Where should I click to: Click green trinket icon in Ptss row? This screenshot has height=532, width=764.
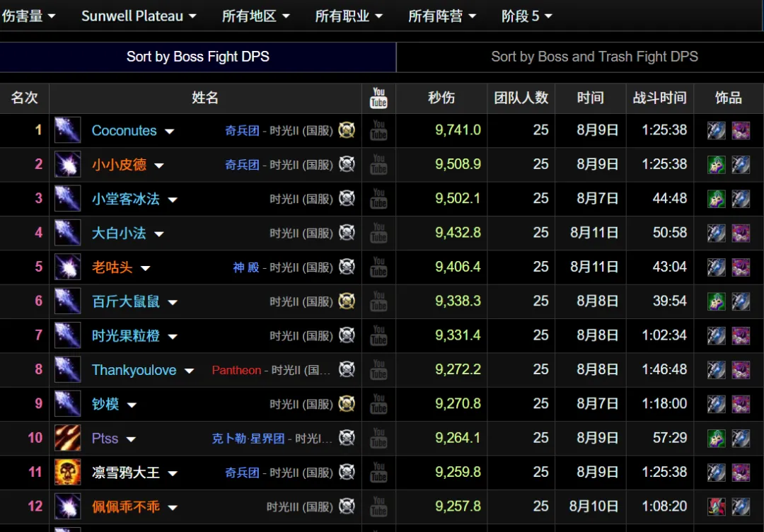[x=716, y=439]
